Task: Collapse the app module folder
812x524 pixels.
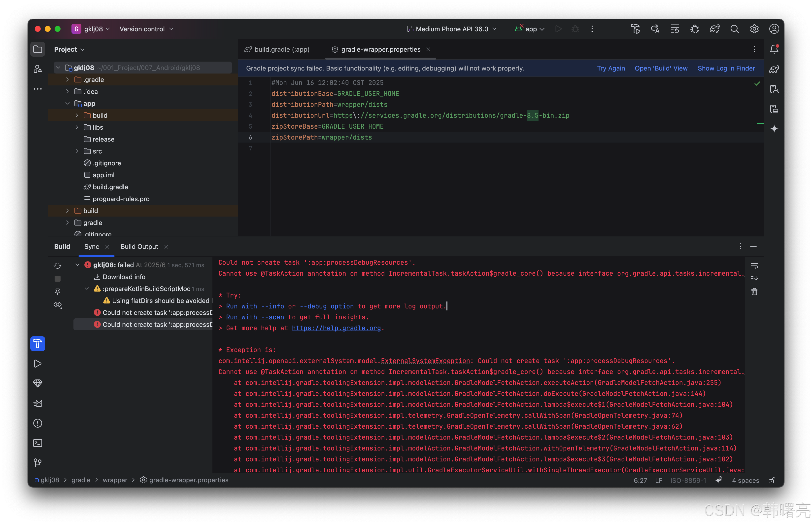Action: pos(67,104)
